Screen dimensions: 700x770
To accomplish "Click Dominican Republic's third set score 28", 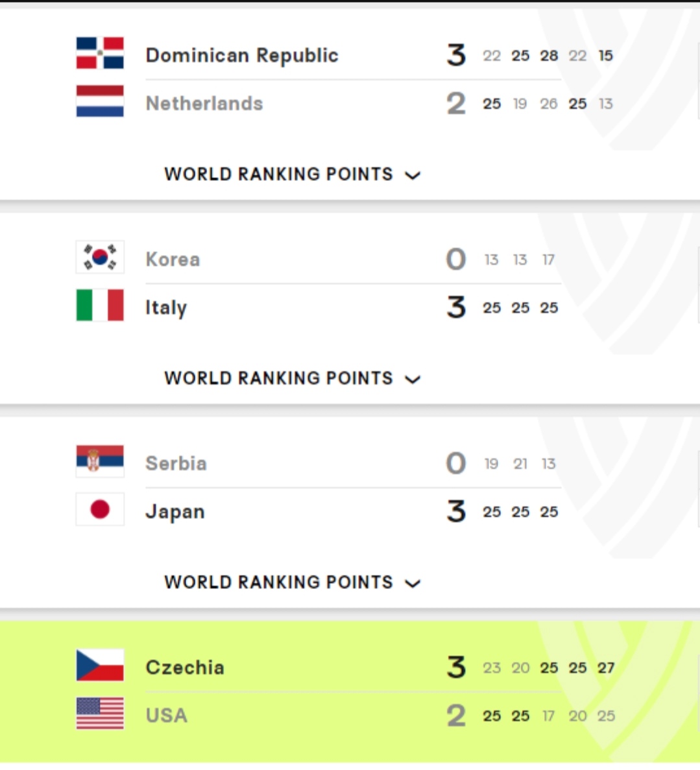I will (x=549, y=56).
